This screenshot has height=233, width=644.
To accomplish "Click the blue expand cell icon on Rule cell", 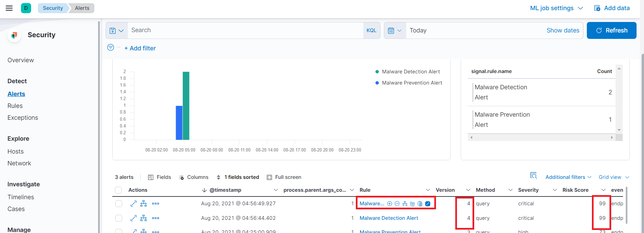I will click(x=428, y=204).
